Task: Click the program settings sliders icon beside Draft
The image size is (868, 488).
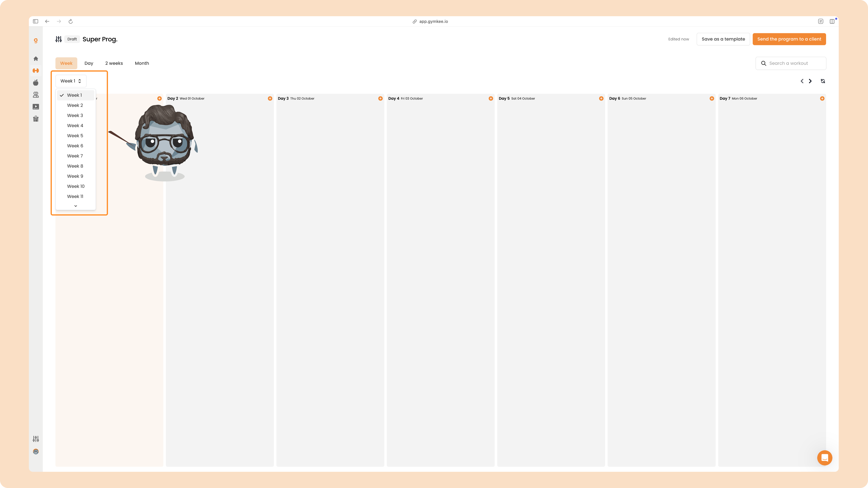Action: coord(59,39)
